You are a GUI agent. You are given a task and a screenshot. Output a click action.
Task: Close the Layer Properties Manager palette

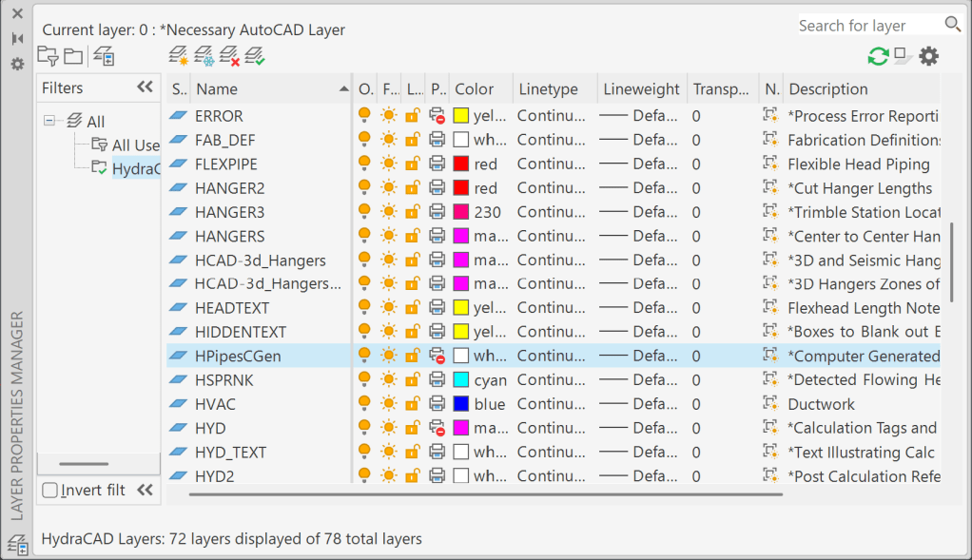pyautogui.click(x=17, y=13)
